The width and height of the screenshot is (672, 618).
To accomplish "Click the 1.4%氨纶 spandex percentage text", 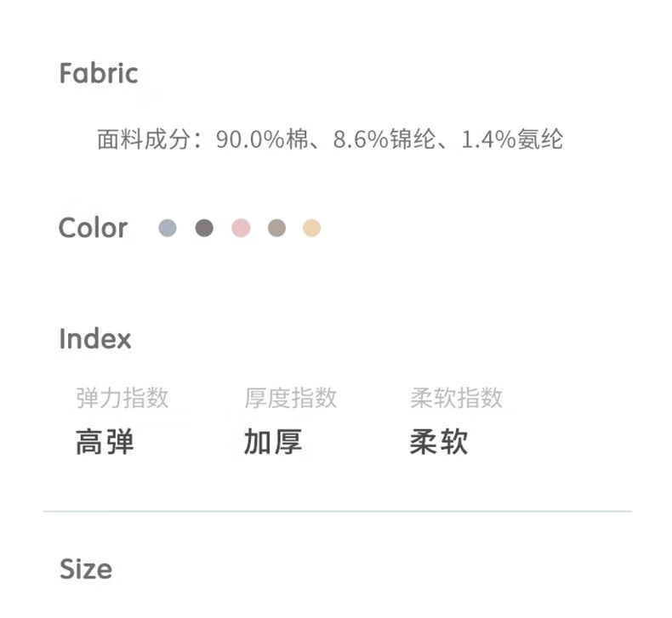I will (512, 139).
